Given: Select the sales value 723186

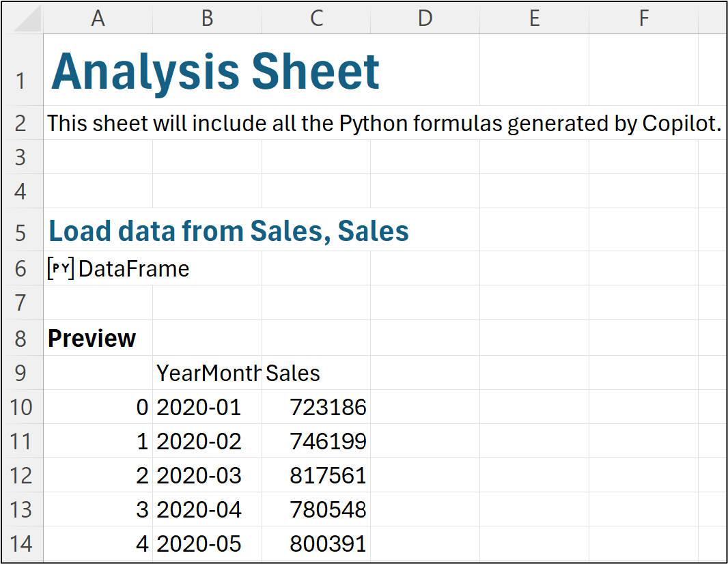Looking at the screenshot, I should [328, 407].
